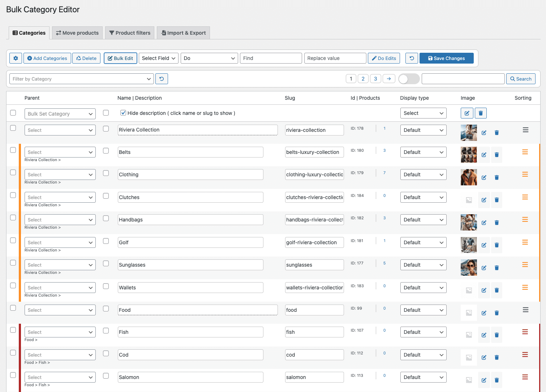Edit image for Belts category
The width and height of the screenshot is (546, 392).
pos(484,155)
